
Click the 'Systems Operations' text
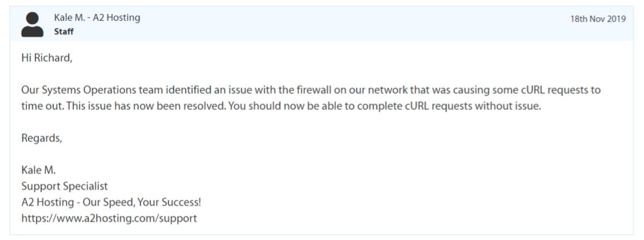[x=77, y=91]
